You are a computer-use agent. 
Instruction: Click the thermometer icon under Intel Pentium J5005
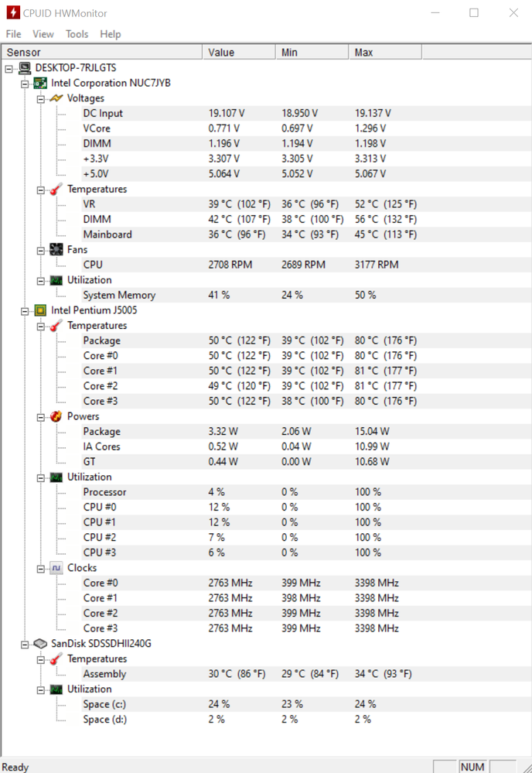[56, 325]
